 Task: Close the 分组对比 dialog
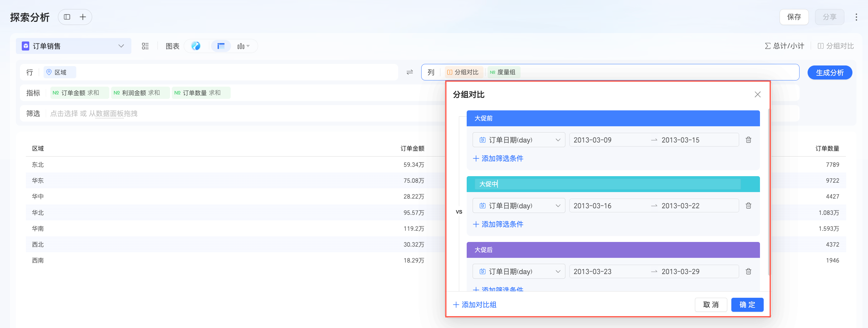[x=757, y=94]
